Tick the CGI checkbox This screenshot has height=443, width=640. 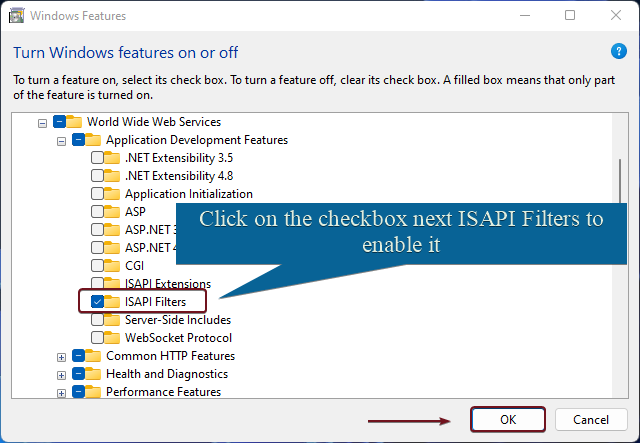pyautogui.click(x=97, y=265)
